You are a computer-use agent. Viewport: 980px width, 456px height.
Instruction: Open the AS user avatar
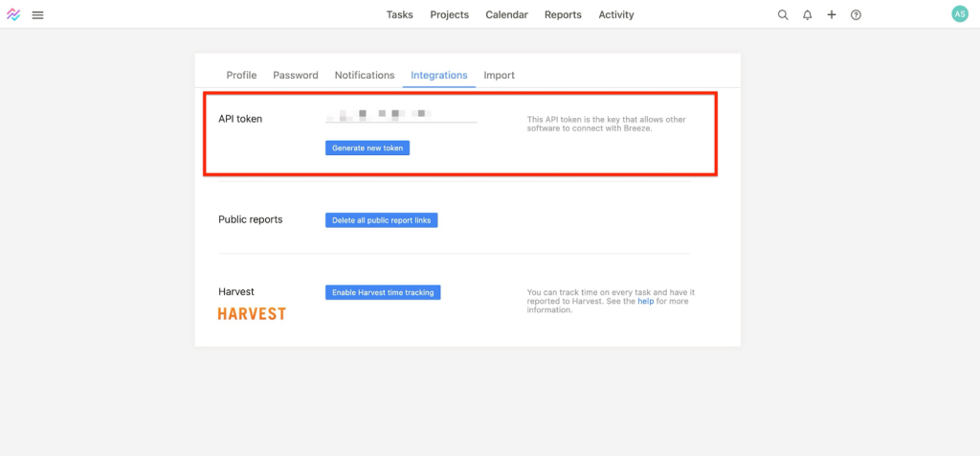pos(959,14)
